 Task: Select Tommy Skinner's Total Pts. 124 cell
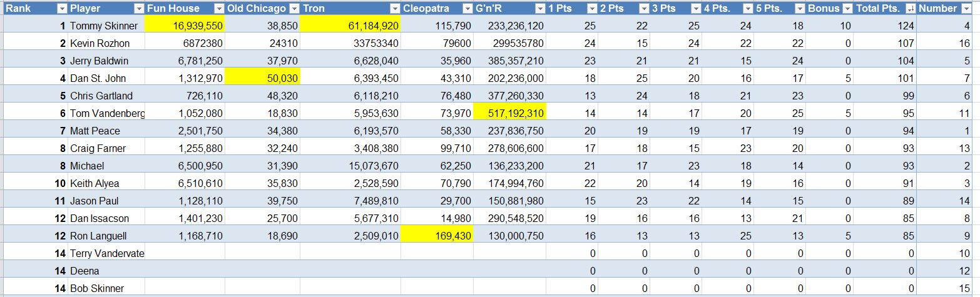click(x=885, y=26)
